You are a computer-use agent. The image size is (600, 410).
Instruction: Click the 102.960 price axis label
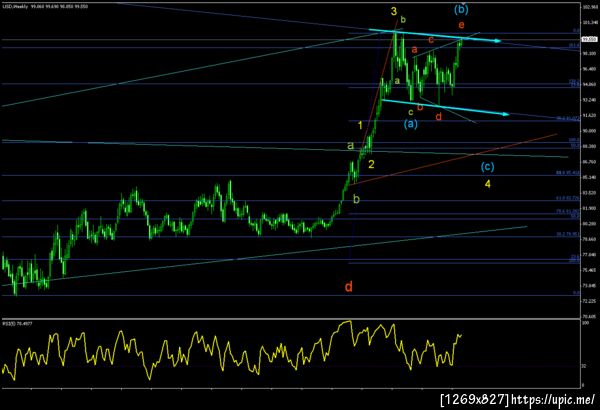(x=589, y=7)
